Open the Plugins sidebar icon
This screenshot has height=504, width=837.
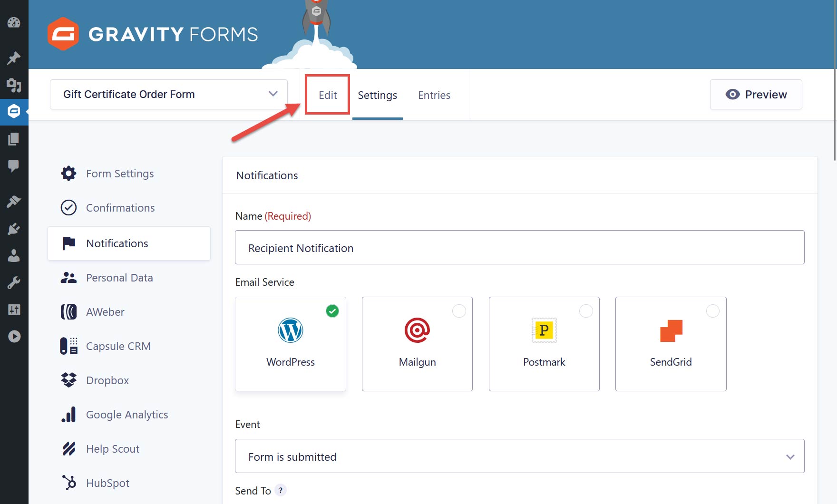[14, 229]
